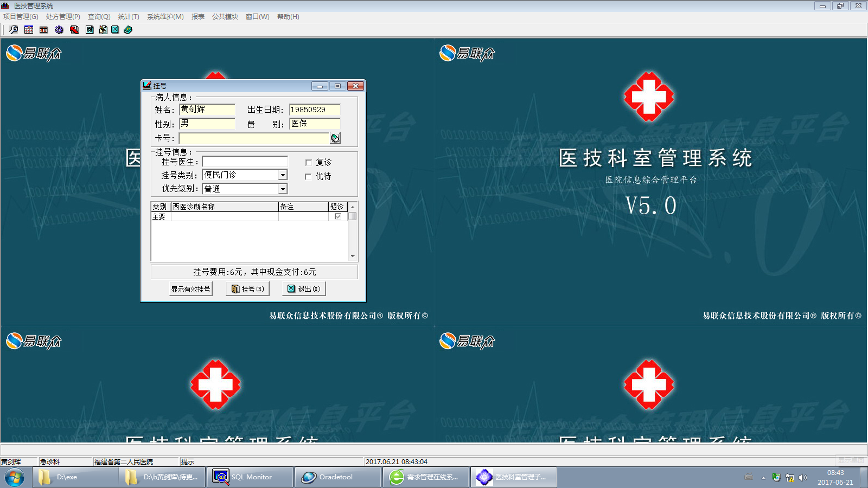This screenshot has width=868, height=488.
Task: Click the 福建省第二人民医院 status bar entry
Action: pyautogui.click(x=124, y=462)
